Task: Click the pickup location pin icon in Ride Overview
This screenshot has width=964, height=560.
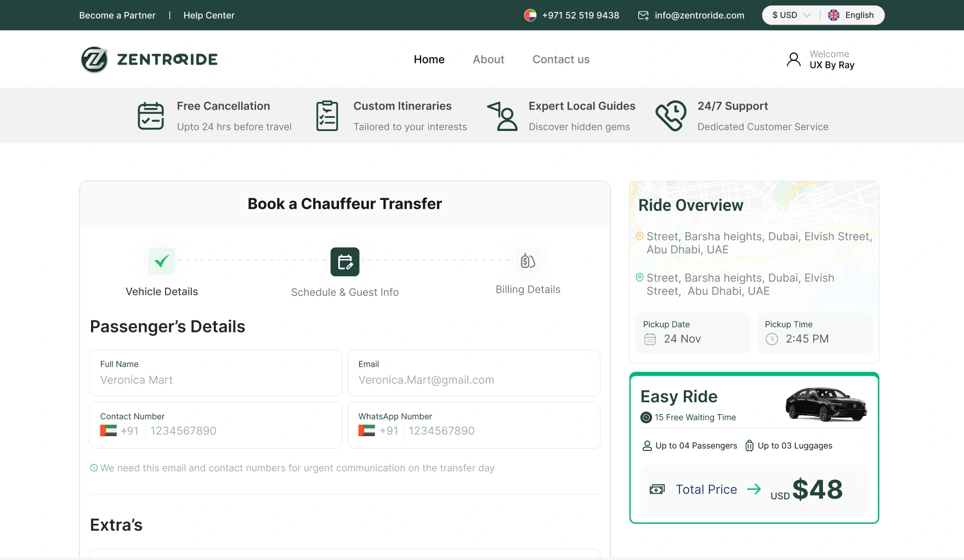Action: coord(639,236)
